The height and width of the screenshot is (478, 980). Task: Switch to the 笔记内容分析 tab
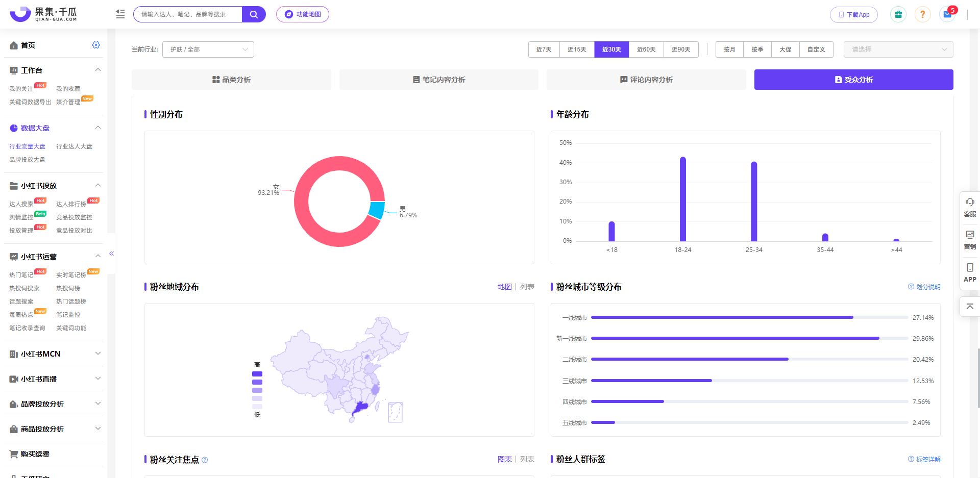[x=439, y=80]
